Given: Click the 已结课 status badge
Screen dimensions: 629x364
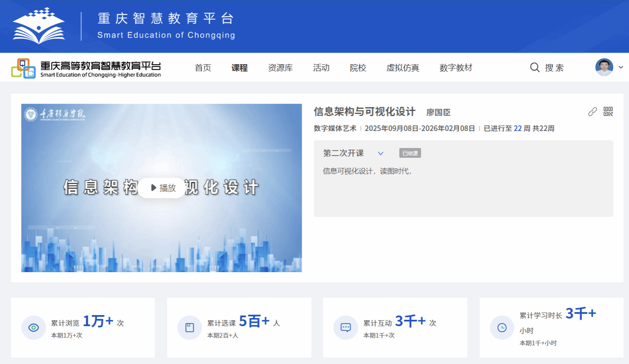Looking at the screenshot, I should (x=410, y=153).
